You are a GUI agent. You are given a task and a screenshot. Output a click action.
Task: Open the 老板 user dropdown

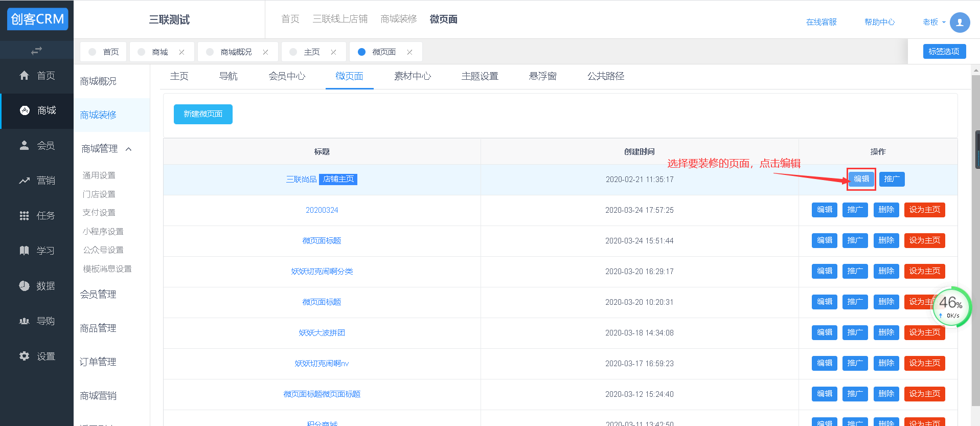933,22
